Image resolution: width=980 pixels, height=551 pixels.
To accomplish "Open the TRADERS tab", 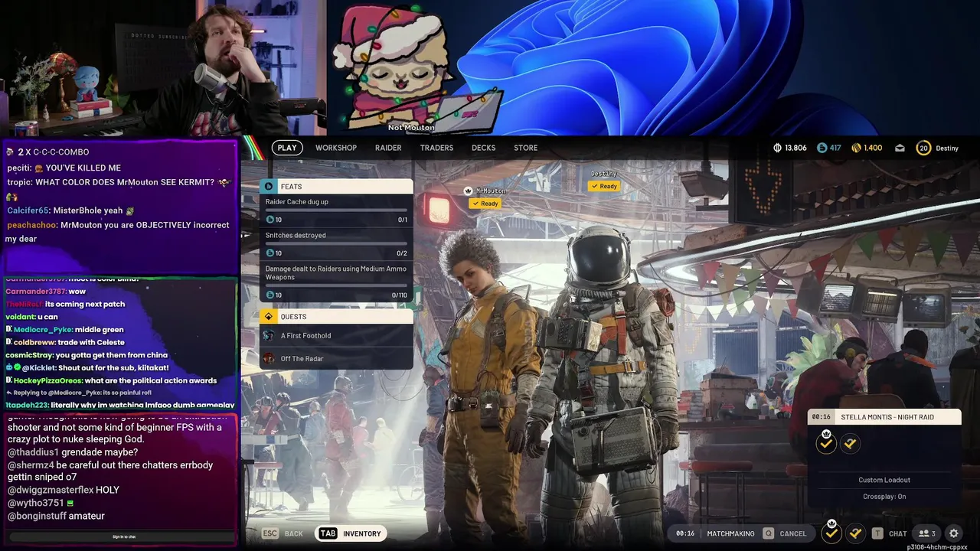I will pyautogui.click(x=436, y=148).
